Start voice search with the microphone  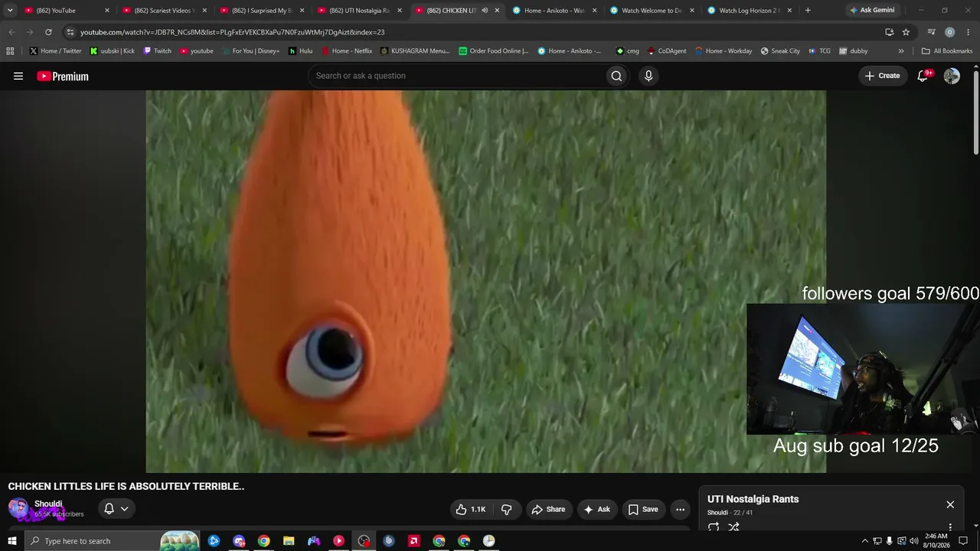coord(648,76)
